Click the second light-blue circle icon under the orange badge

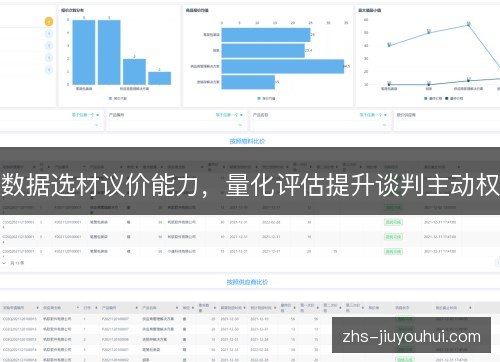(x=49, y=46)
